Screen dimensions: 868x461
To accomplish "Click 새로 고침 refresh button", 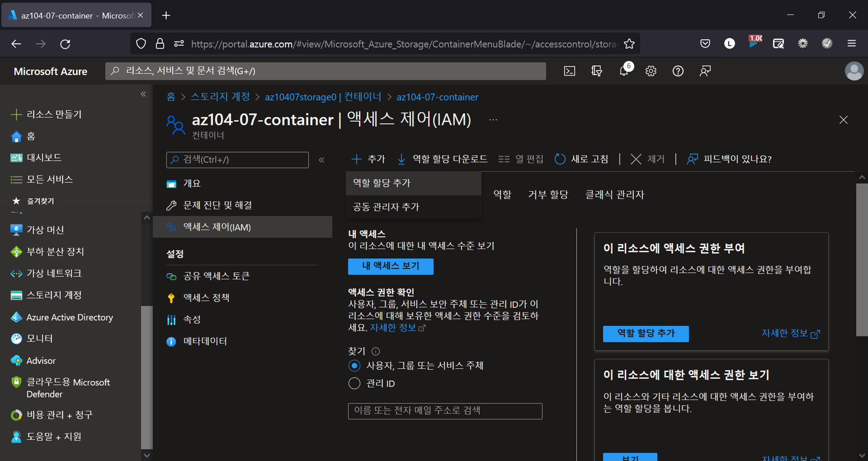I will pos(582,159).
